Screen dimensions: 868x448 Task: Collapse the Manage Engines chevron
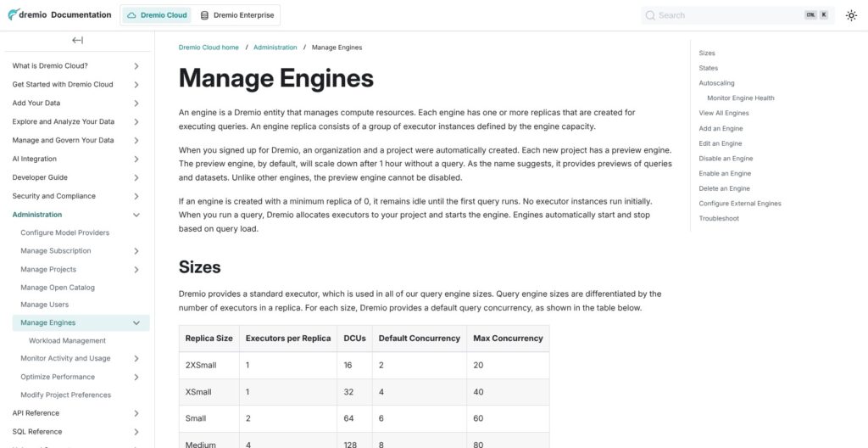tap(136, 322)
